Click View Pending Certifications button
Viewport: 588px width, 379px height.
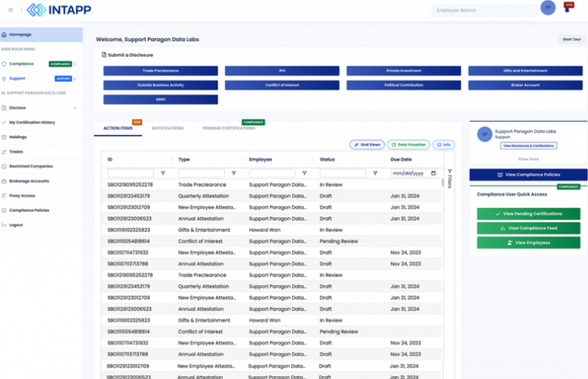pos(529,214)
